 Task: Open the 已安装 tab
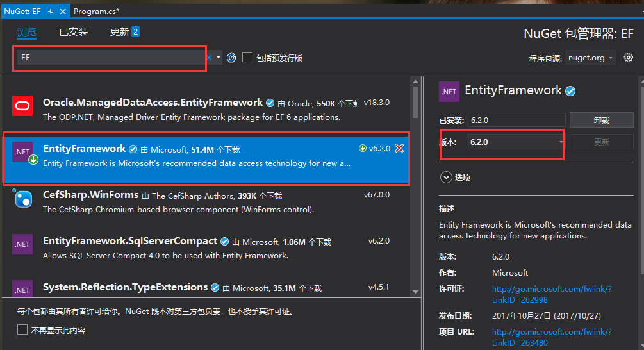click(74, 31)
